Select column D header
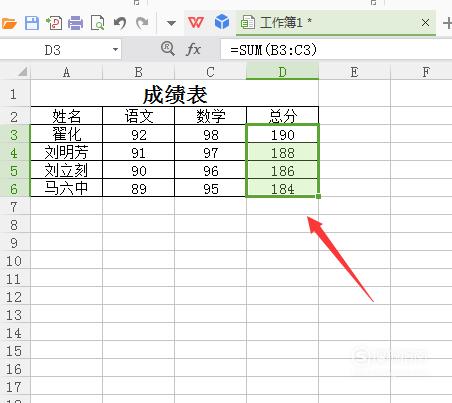Screen dimensions: 452x403 282,72
